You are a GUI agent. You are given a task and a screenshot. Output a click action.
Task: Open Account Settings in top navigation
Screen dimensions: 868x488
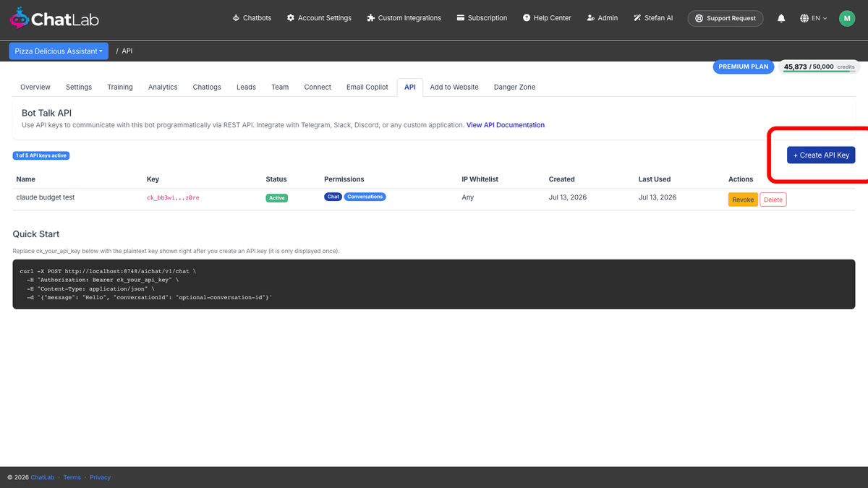(319, 18)
